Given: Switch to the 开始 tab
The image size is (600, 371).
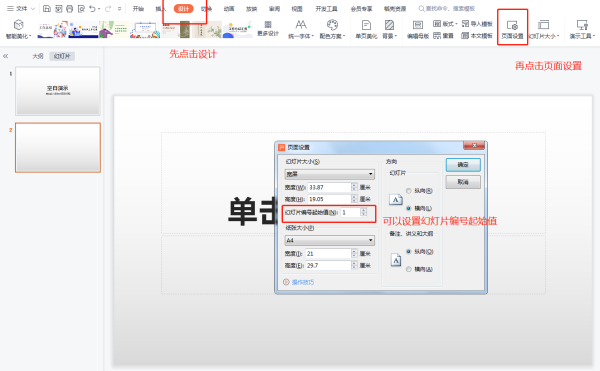Looking at the screenshot, I should (x=138, y=8).
